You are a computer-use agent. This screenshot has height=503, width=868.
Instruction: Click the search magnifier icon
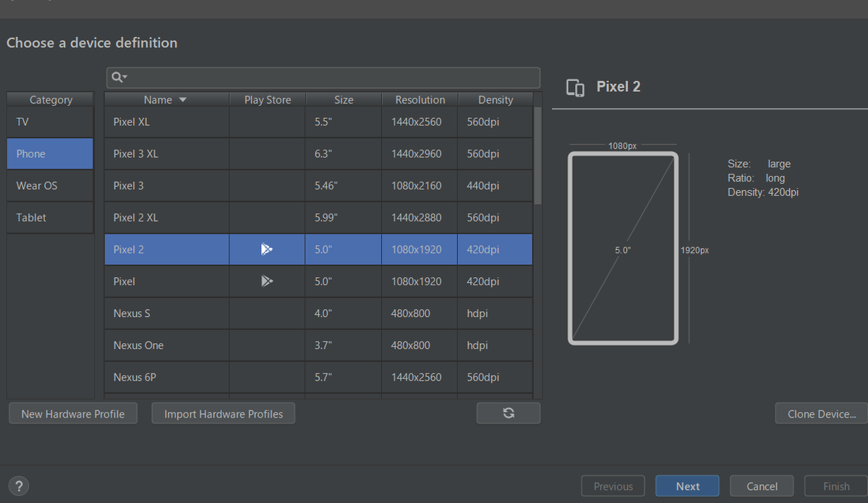pyautogui.click(x=119, y=77)
